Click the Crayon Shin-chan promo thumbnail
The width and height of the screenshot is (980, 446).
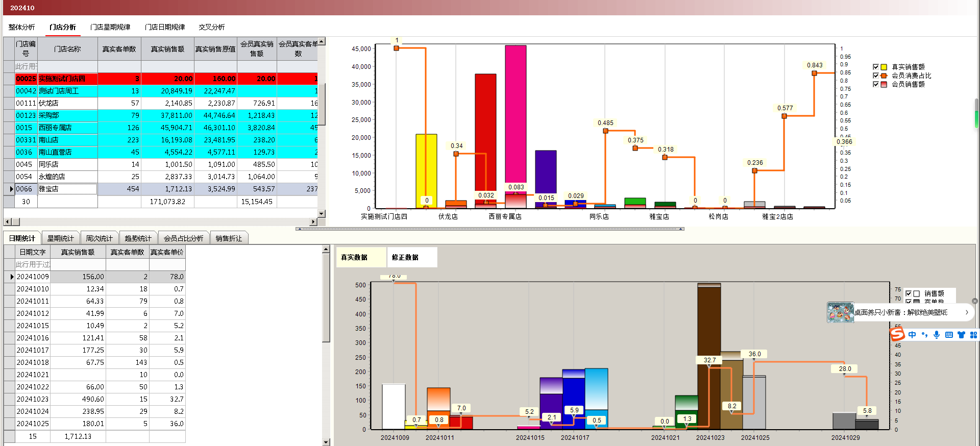(840, 312)
